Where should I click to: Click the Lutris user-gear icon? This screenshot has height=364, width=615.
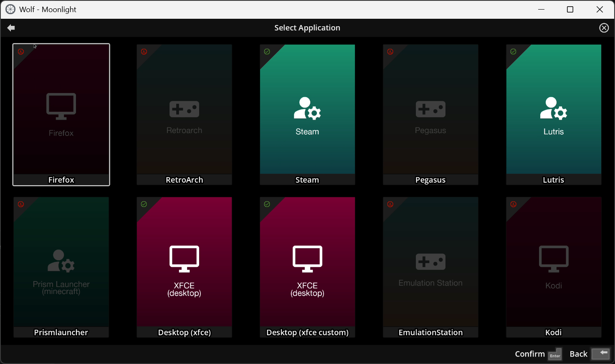click(x=554, y=108)
